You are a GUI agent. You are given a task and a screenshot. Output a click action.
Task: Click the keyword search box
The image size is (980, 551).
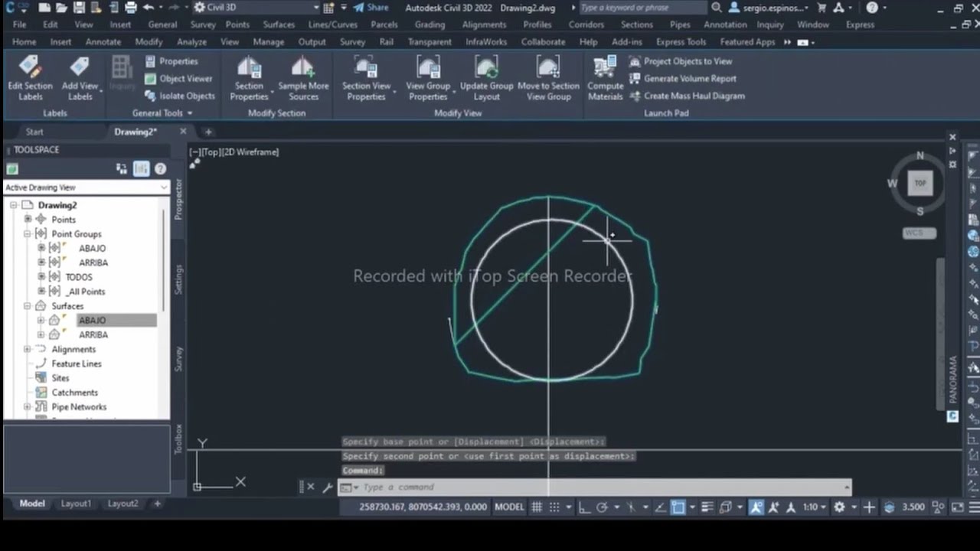coord(642,8)
